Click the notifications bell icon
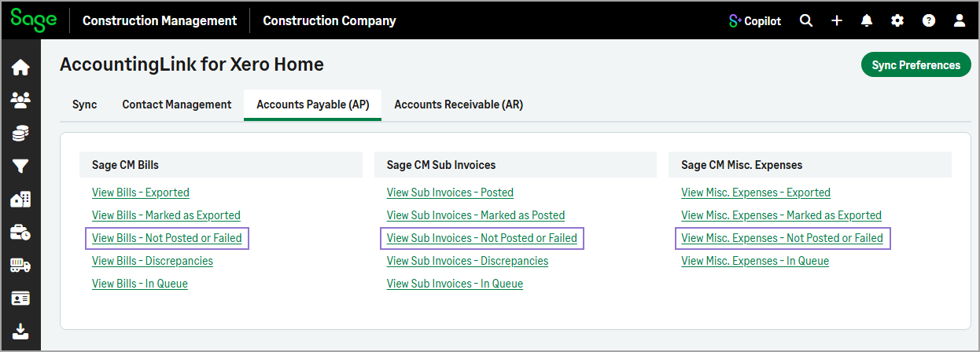 (x=867, y=21)
